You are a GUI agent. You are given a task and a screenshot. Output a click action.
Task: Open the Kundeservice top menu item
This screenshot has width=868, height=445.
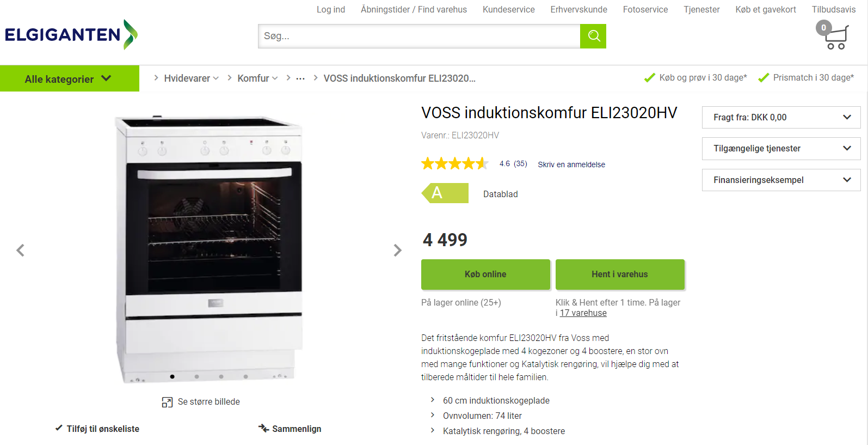[508, 9]
